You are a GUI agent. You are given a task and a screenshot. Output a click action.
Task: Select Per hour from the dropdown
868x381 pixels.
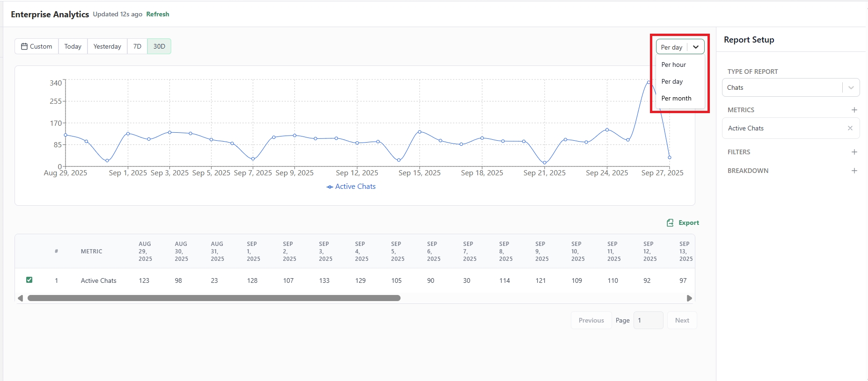673,65
